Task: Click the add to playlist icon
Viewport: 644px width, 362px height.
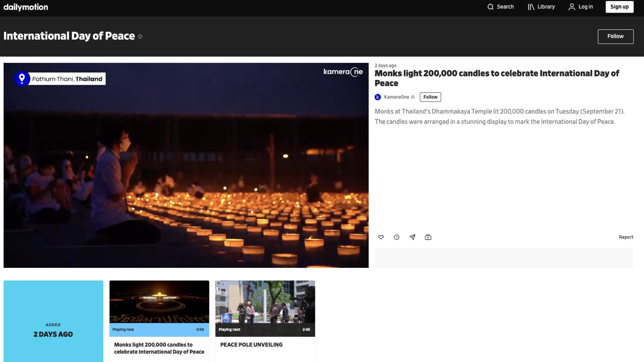Action: pos(428,237)
